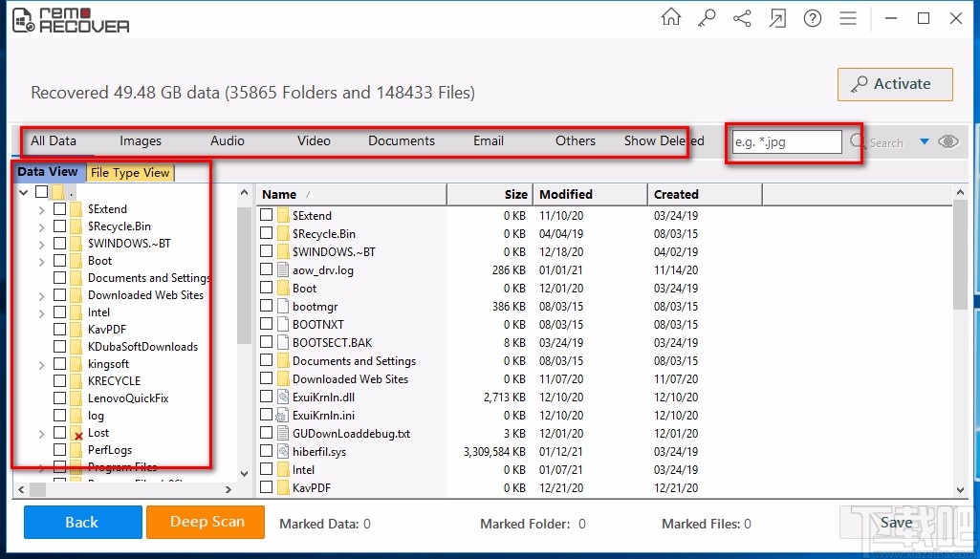Select the root folder checkbox in Data View
This screenshot has width=980, height=559.
(x=40, y=191)
